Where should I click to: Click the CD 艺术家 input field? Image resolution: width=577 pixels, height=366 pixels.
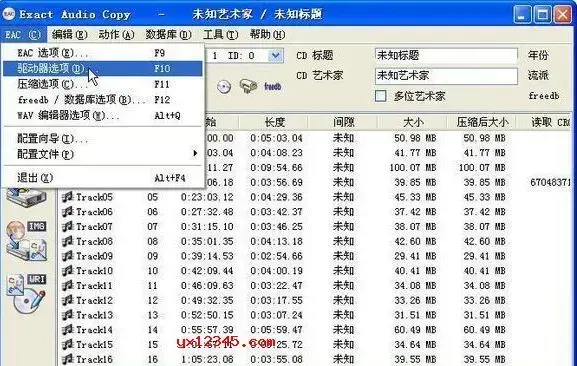[x=446, y=76]
